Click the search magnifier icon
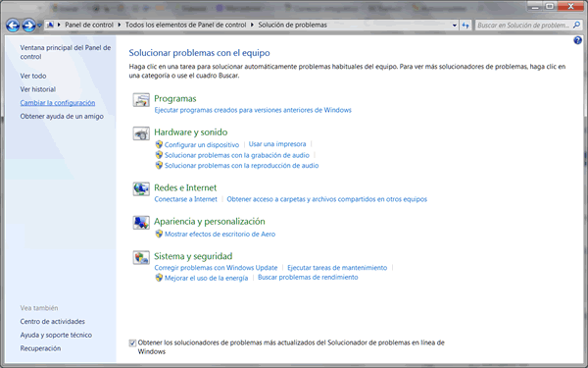 (x=577, y=26)
